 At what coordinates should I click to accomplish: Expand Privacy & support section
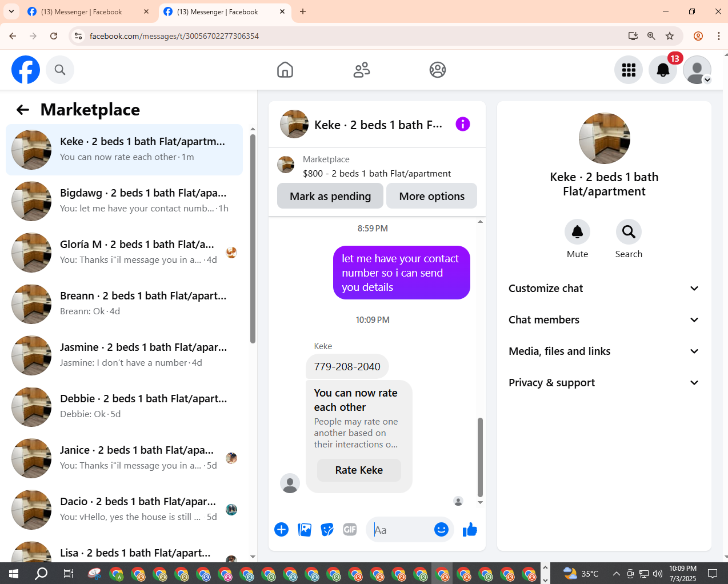click(x=604, y=383)
